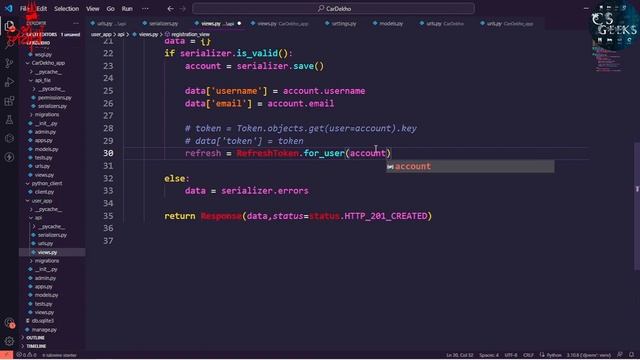Open client.py in python_client folder
640x360 pixels.
[x=44, y=192]
